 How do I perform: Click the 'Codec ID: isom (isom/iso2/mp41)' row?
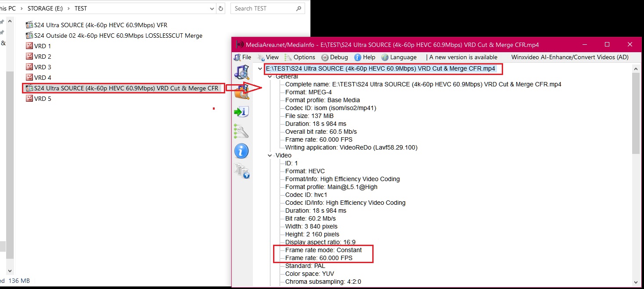(331, 108)
